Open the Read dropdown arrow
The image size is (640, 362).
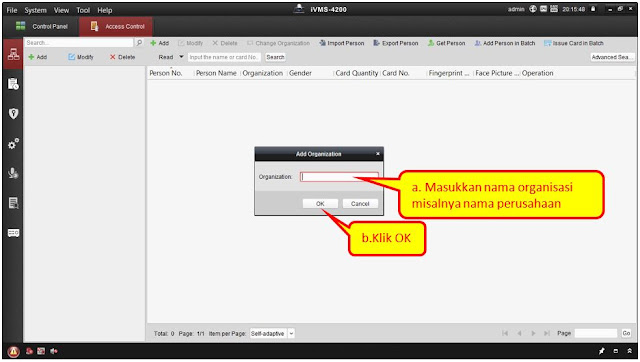coord(181,57)
